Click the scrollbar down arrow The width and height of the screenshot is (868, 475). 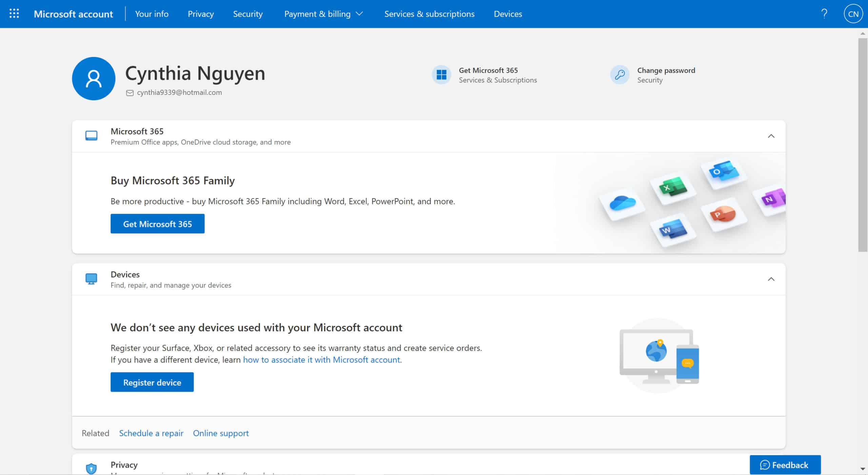[x=863, y=469]
